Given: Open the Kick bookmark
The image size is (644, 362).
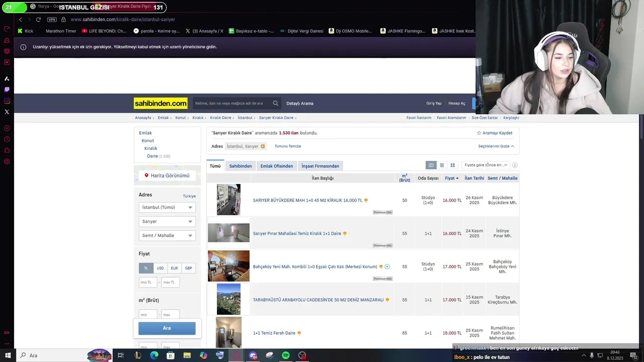Looking at the screenshot, I should [25, 31].
